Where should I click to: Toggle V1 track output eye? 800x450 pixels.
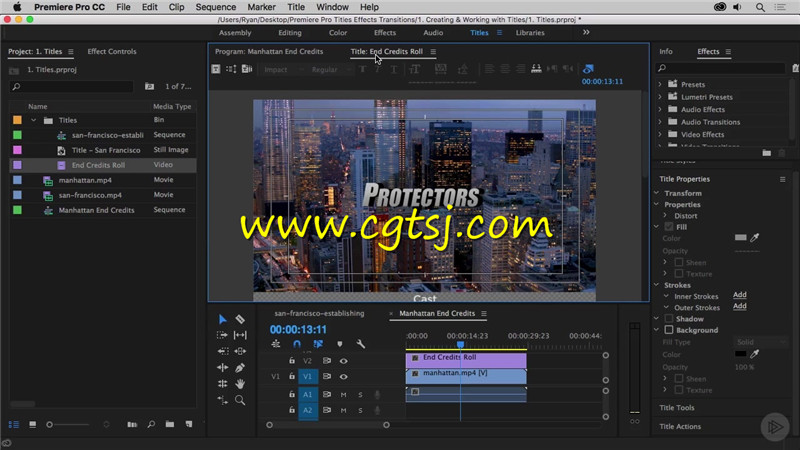343,377
